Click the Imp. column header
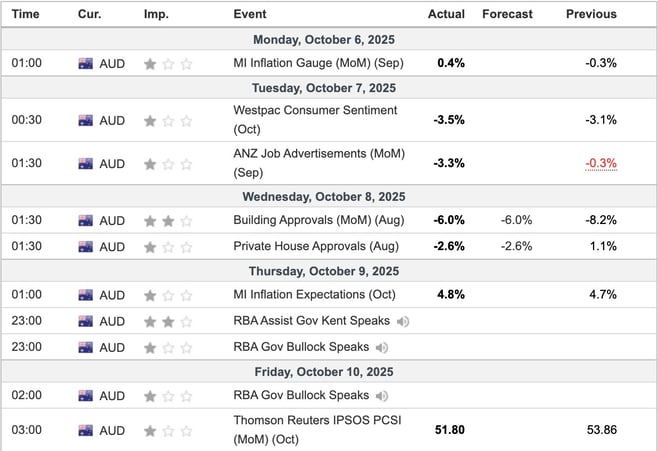This screenshot has width=658, height=451. 156,14
